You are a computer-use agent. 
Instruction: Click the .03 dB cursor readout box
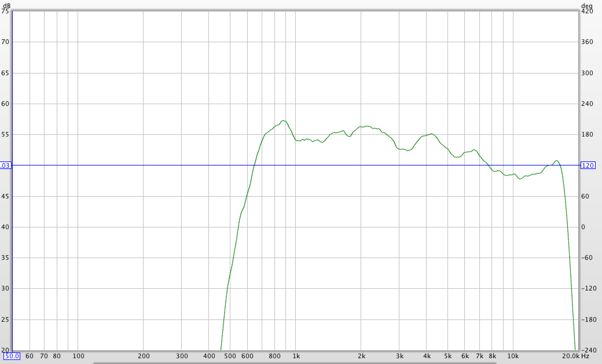coord(5,166)
